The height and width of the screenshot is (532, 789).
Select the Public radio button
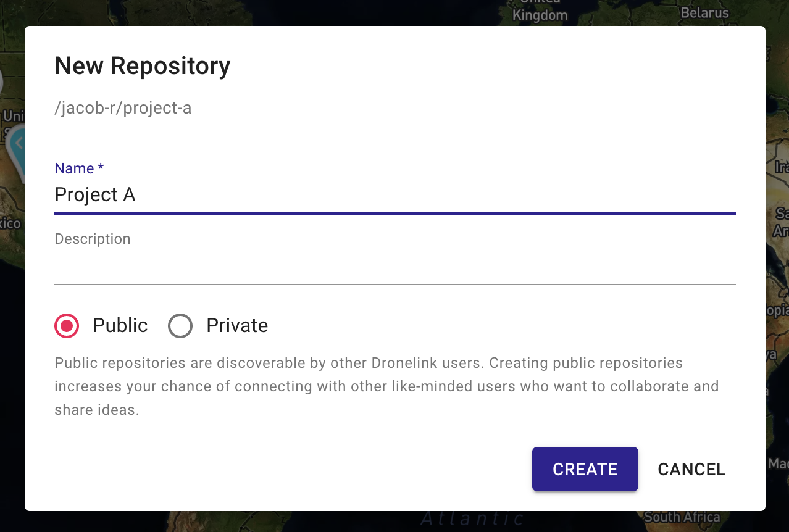[67, 325]
